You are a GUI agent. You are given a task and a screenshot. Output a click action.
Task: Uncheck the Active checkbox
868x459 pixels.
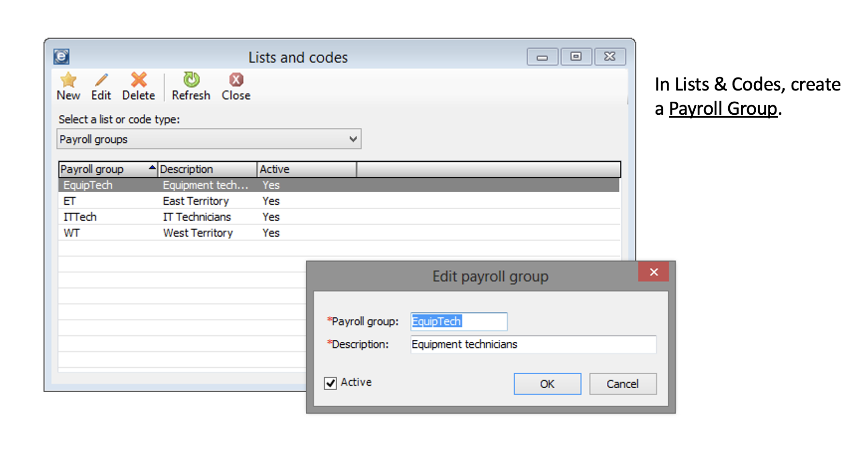pos(330,383)
